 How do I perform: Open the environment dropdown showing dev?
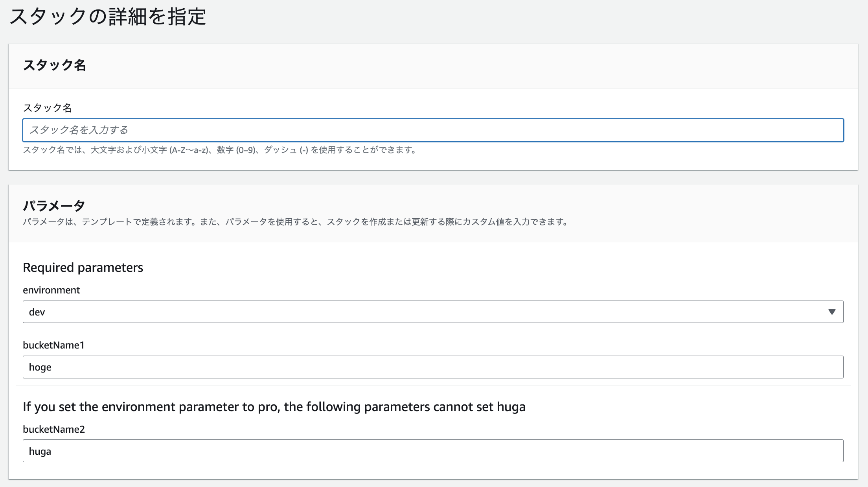click(432, 312)
